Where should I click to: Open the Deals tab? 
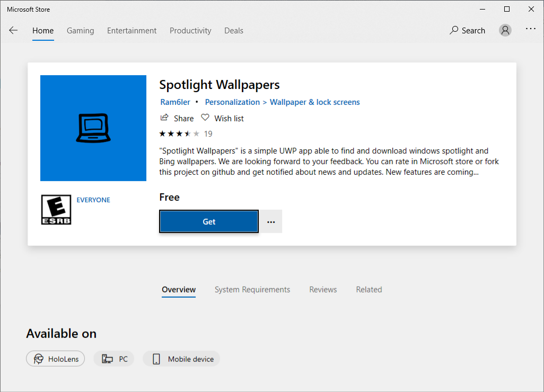[234, 31]
